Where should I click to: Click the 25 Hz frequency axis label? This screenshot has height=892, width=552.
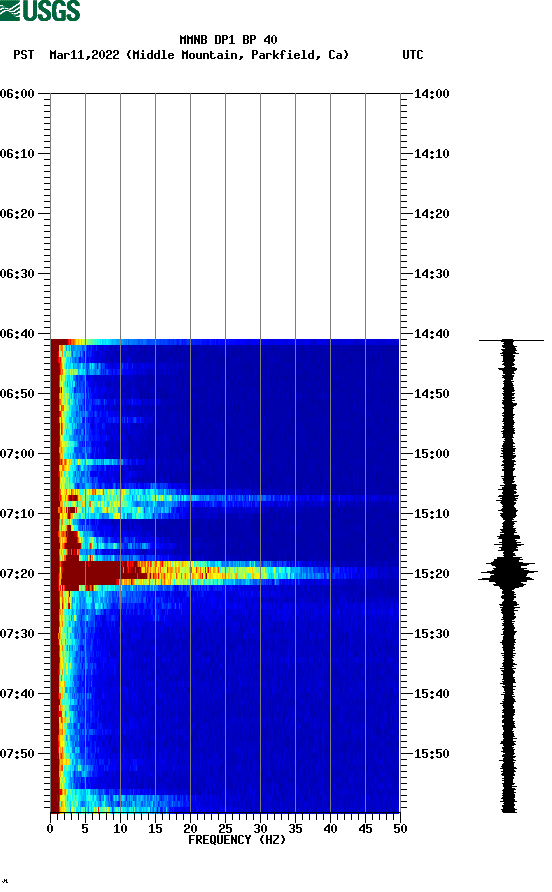pos(225,829)
